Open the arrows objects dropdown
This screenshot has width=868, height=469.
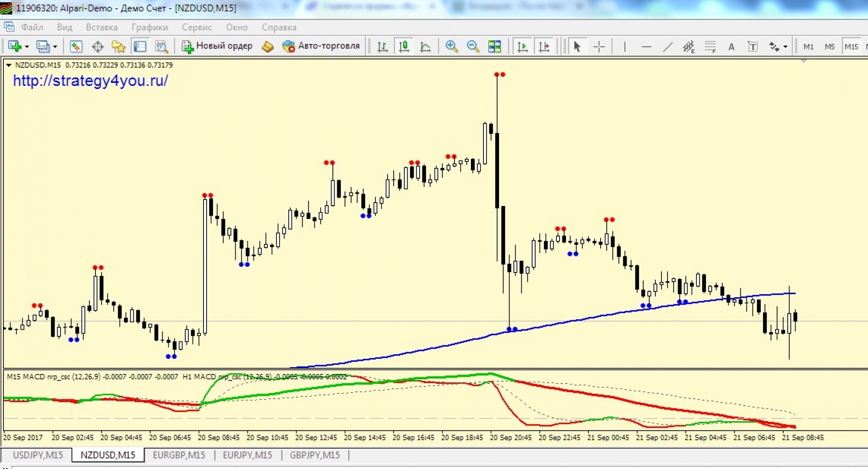point(785,47)
